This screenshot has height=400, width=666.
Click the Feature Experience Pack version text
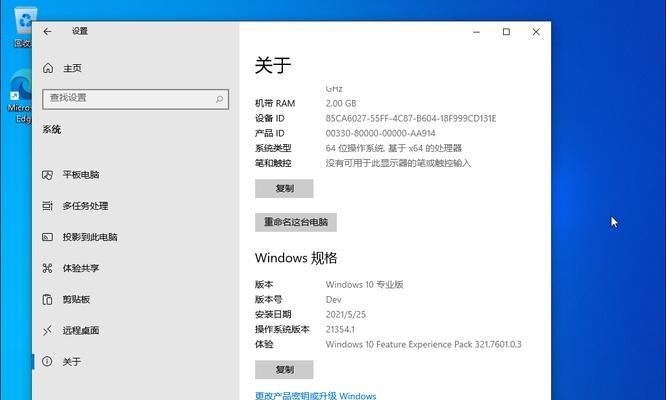[423, 344]
